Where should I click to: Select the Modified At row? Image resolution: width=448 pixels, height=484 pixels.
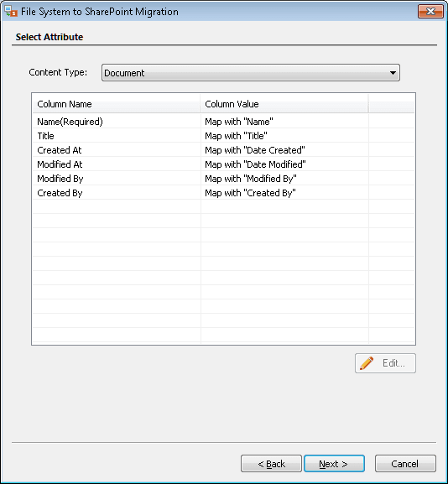[223, 164]
